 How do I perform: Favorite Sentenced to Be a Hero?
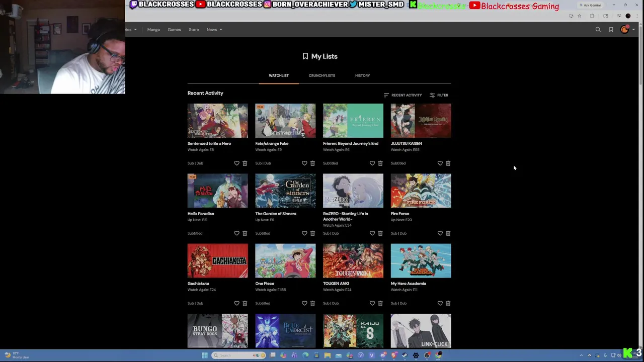pyautogui.click(x=236, y=163)
